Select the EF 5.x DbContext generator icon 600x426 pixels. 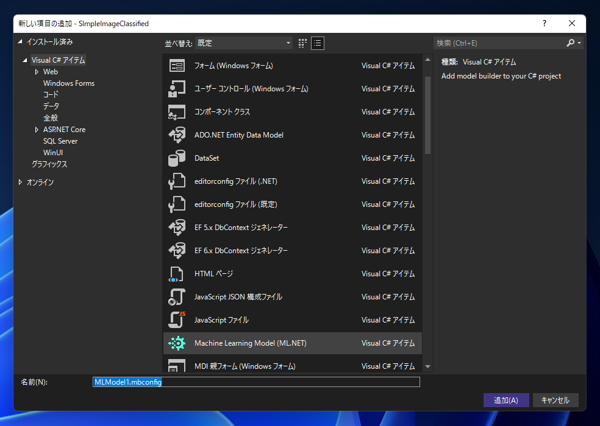177,227
